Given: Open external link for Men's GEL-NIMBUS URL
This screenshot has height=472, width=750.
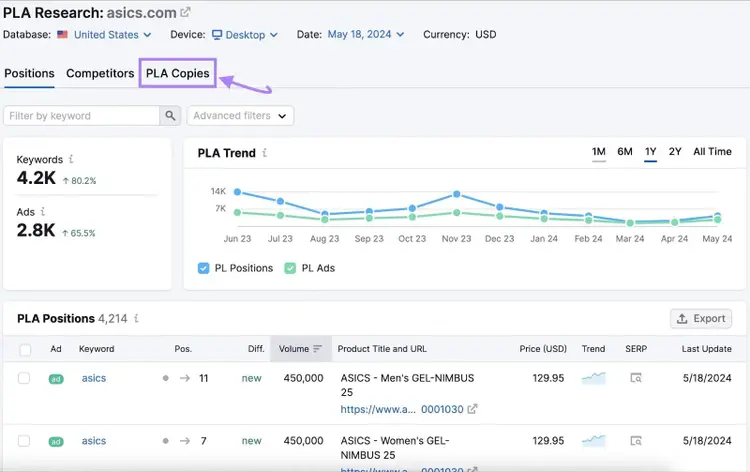Looking at the screenshot, I should (x=472, y=409).
